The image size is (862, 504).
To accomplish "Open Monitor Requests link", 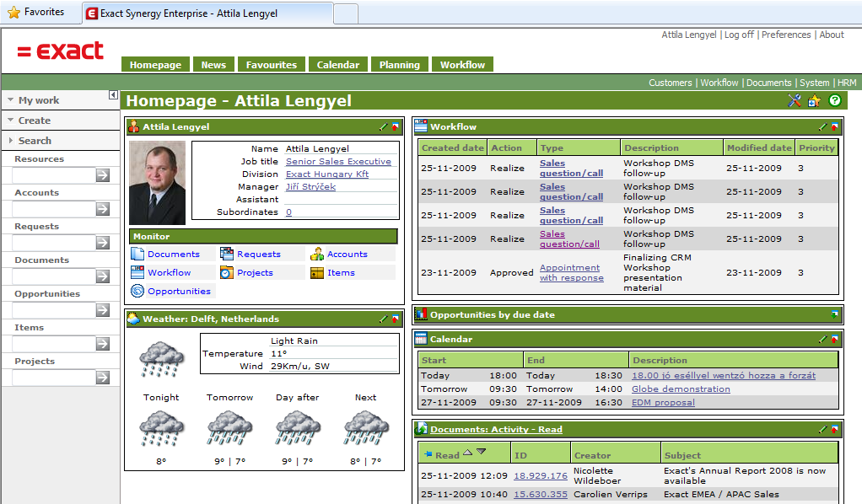I will 258,254.
